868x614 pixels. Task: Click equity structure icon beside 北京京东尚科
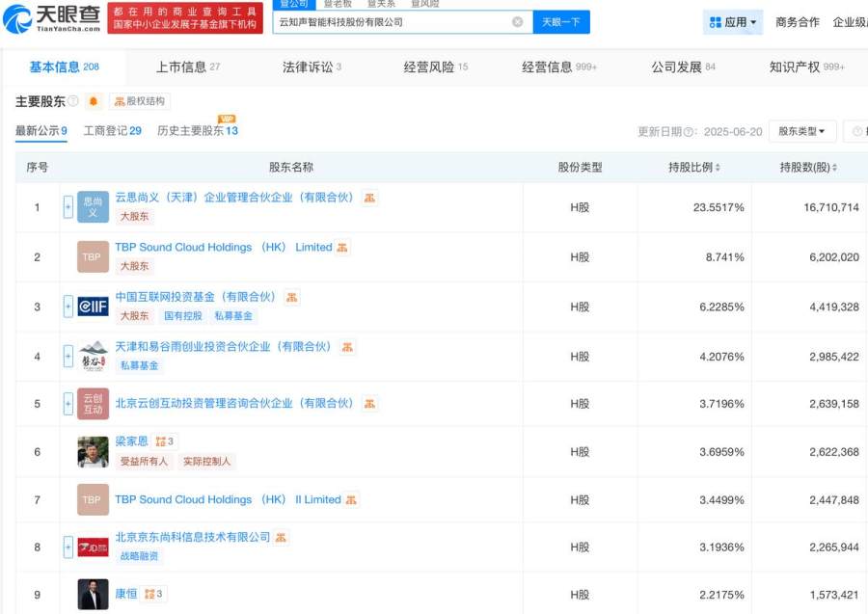click(282, 537)
